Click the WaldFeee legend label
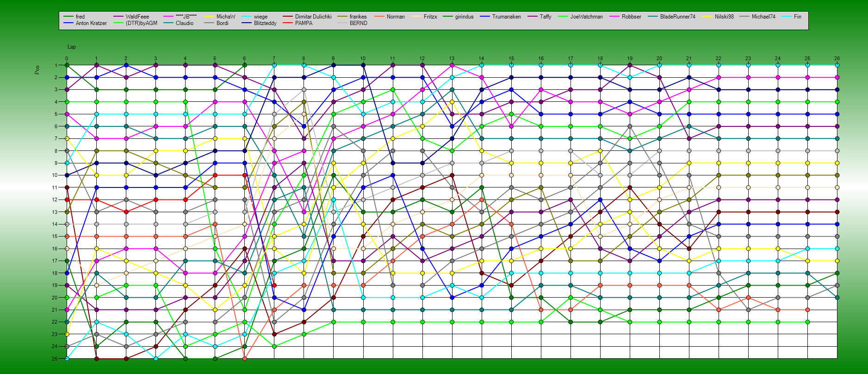Image resolution: width=868 pixels, height=374 pixels. point(137,17)
